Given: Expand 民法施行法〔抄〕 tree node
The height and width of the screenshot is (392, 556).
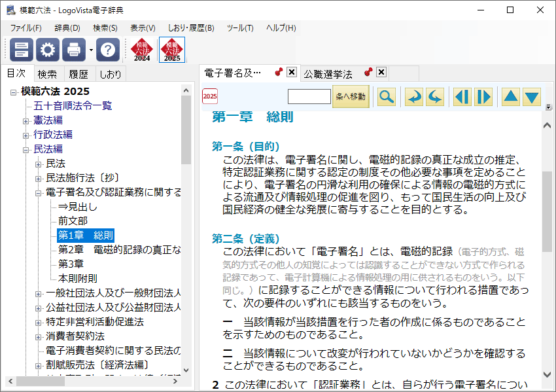Looking at the screenshot, I should point(39,179).
